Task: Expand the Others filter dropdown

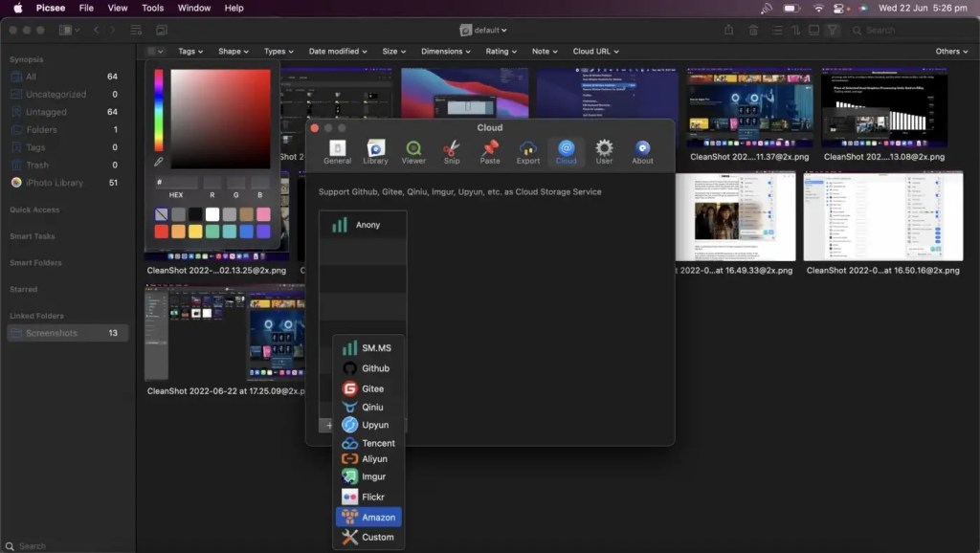Action: 951,52
